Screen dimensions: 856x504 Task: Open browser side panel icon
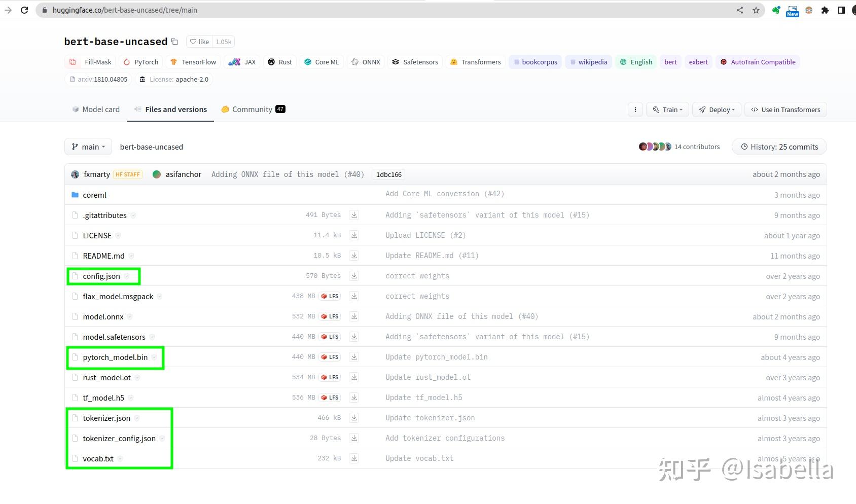point(841,10)
